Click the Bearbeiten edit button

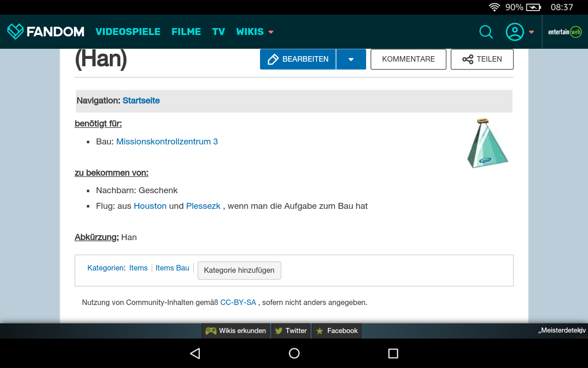click(298, 59)
